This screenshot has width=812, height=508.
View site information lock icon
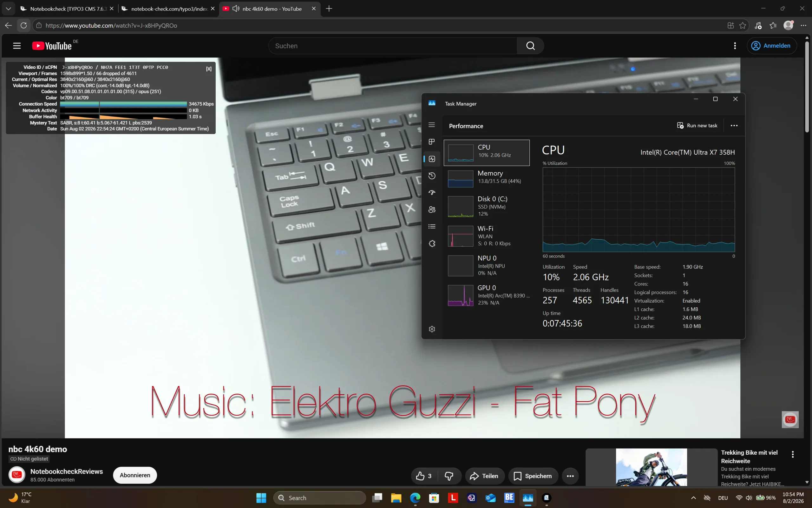pyautogui.click(x=39, y=25)
